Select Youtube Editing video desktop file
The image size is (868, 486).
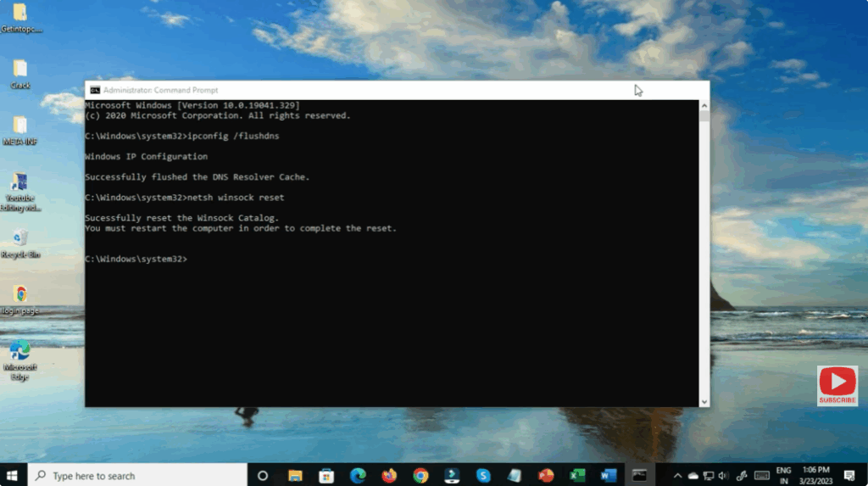point(20,192)
